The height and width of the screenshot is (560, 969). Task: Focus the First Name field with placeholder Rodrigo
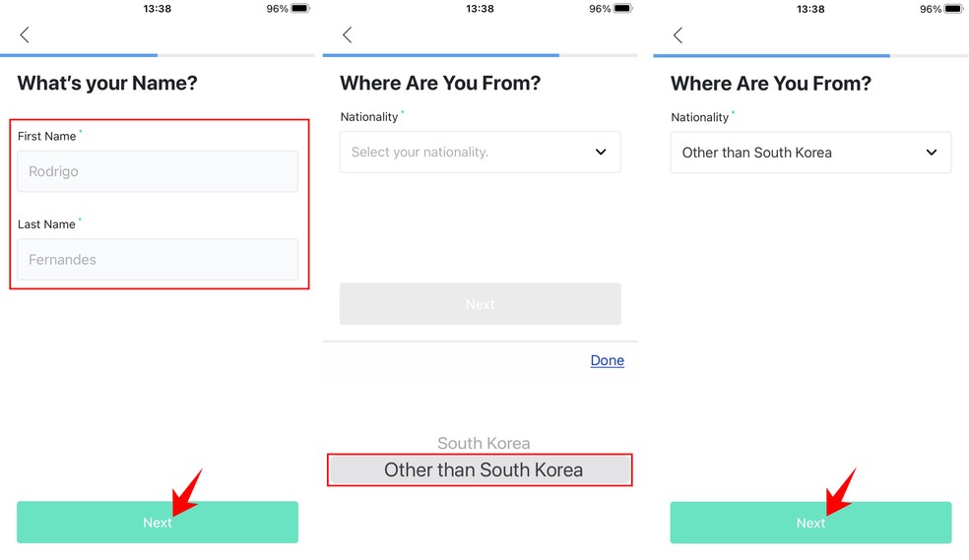click(x=158, y=171)
